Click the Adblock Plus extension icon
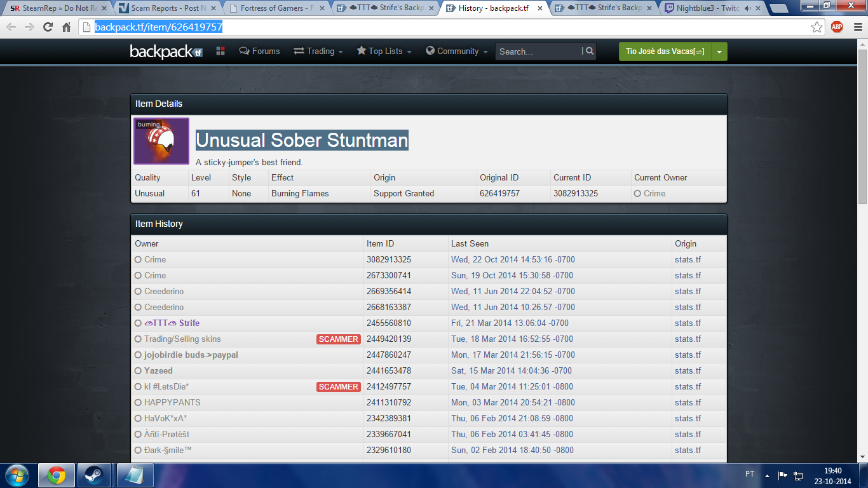The width and height of the screenshot is (868, 488). [837, 27]
